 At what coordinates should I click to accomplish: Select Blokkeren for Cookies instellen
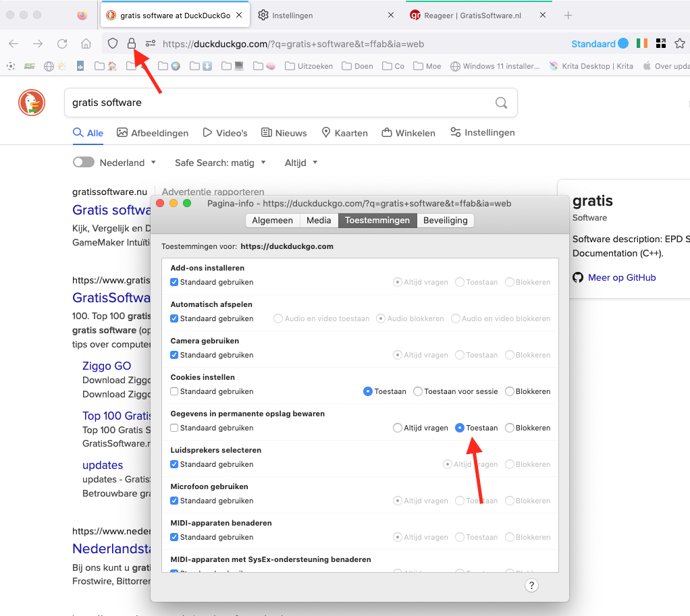pos(510,391)
